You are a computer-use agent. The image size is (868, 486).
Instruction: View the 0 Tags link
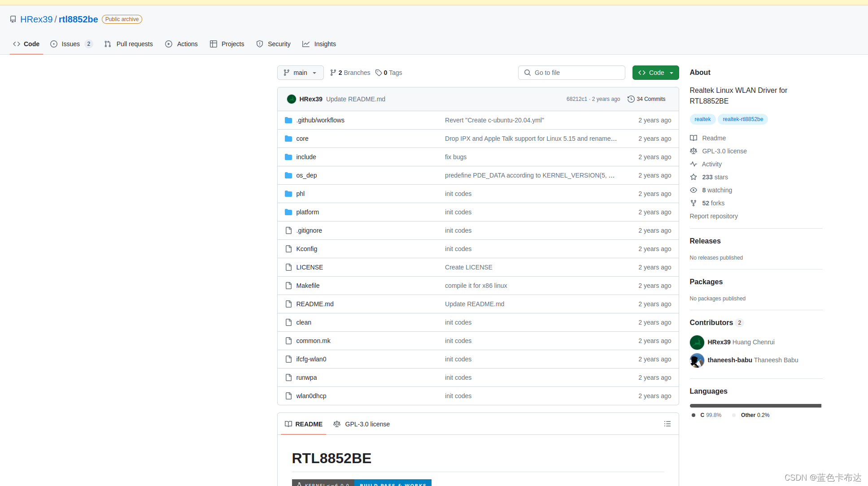pyautogui.click(x=389, y=73)
